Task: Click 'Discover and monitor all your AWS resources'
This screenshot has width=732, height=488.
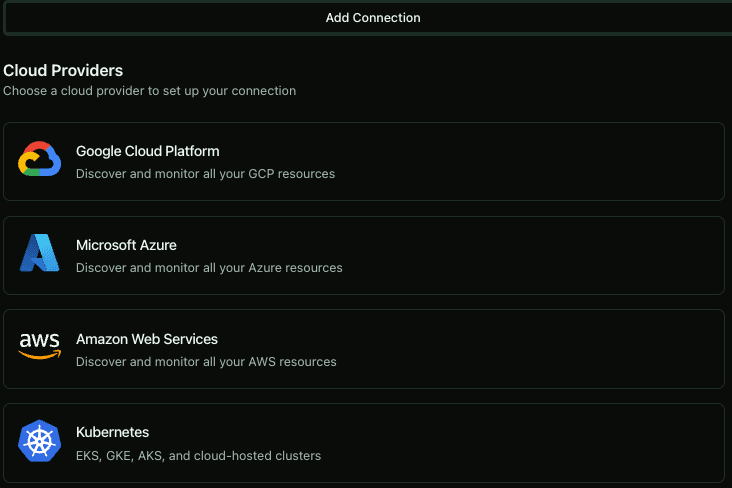Action: click(206, 361)
